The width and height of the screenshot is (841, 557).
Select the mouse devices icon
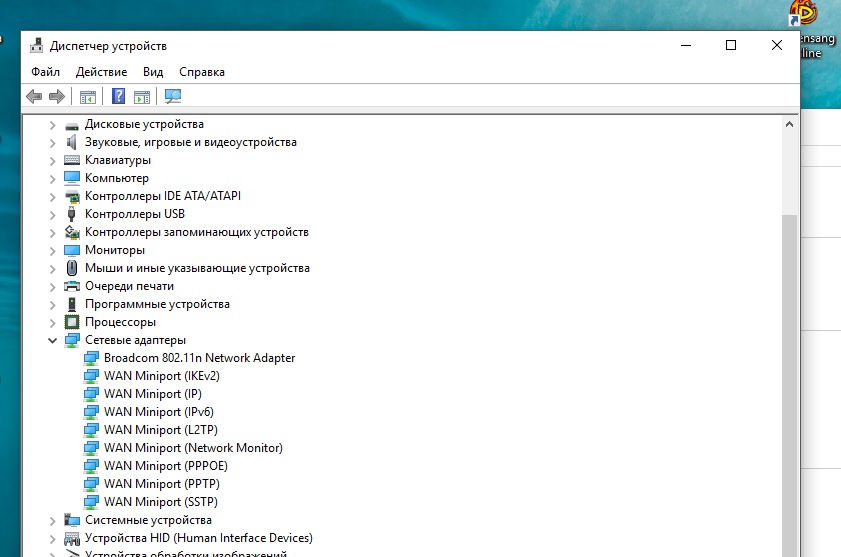[72, 268]
